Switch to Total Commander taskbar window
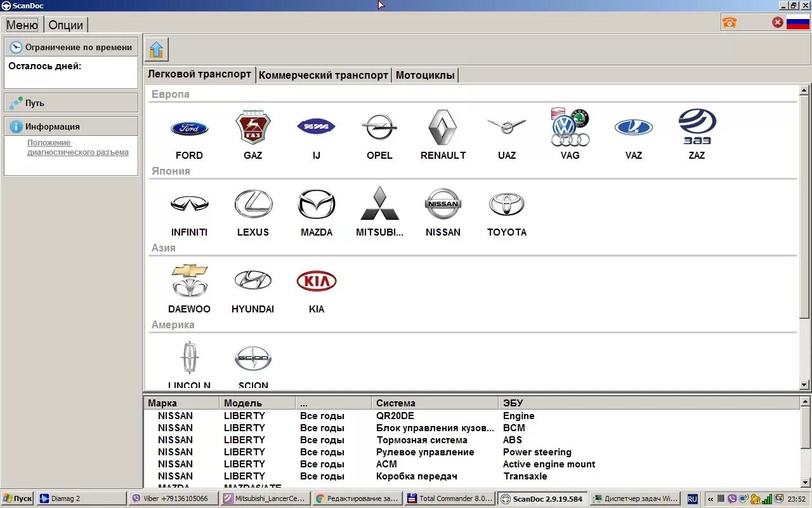The image size is (812, 508). click(x=450, y=498)
